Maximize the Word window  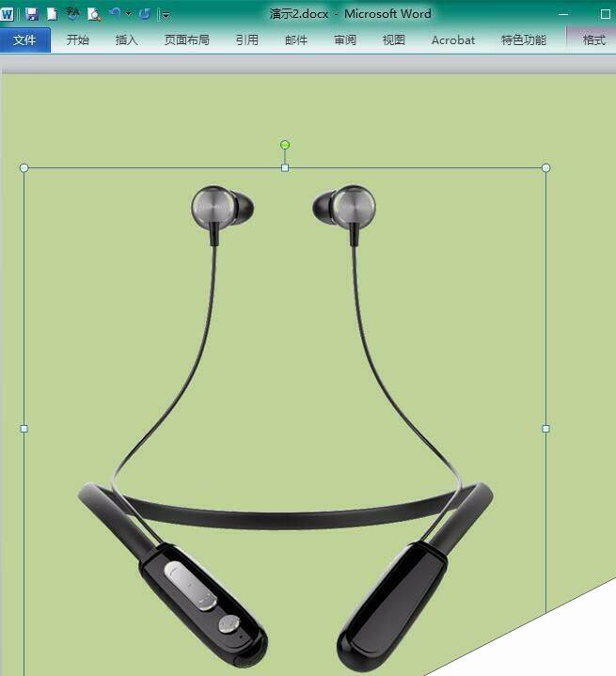coord(606,14)
